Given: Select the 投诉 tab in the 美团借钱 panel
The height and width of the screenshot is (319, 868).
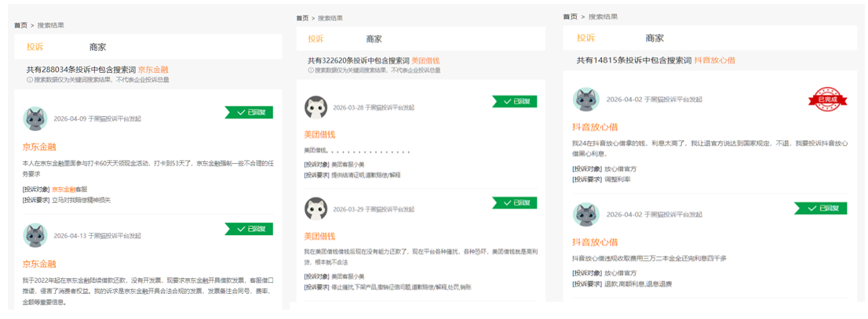Looking at the screenshot, I should (x=315, y=39).
